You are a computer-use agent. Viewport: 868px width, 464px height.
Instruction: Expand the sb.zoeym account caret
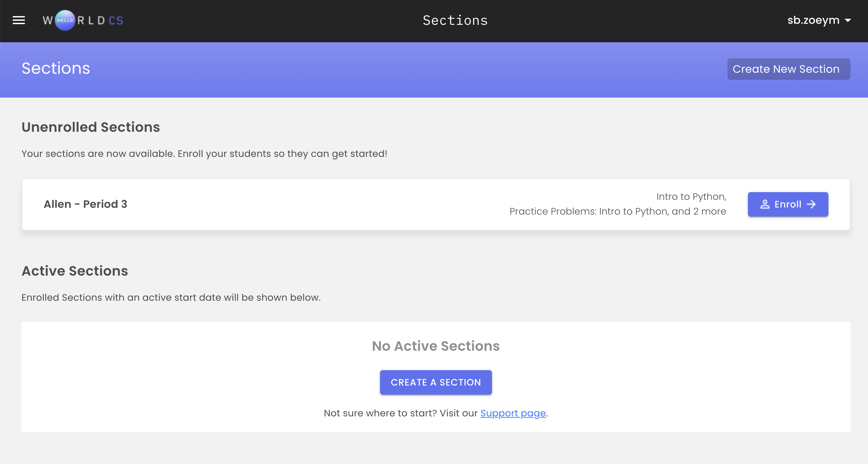click(x=848, y=20)
